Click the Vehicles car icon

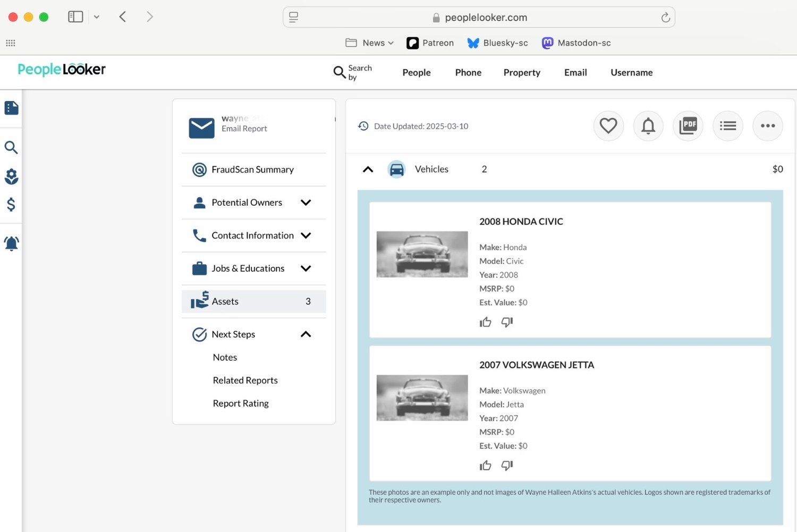[x=396, y=169]
